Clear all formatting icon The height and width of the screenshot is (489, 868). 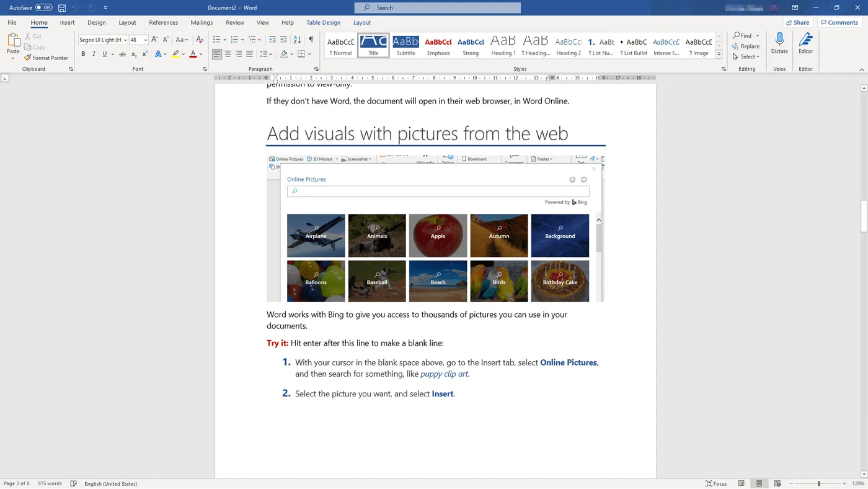pyautogui.click(x=200, y=40)
